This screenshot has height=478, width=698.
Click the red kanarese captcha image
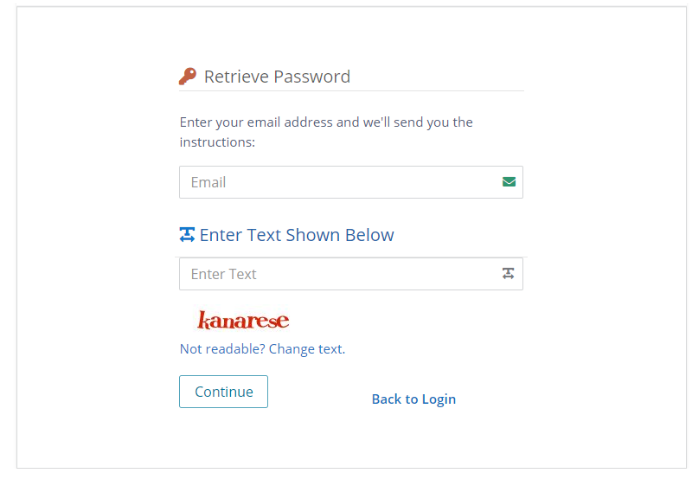click(243, 320)
